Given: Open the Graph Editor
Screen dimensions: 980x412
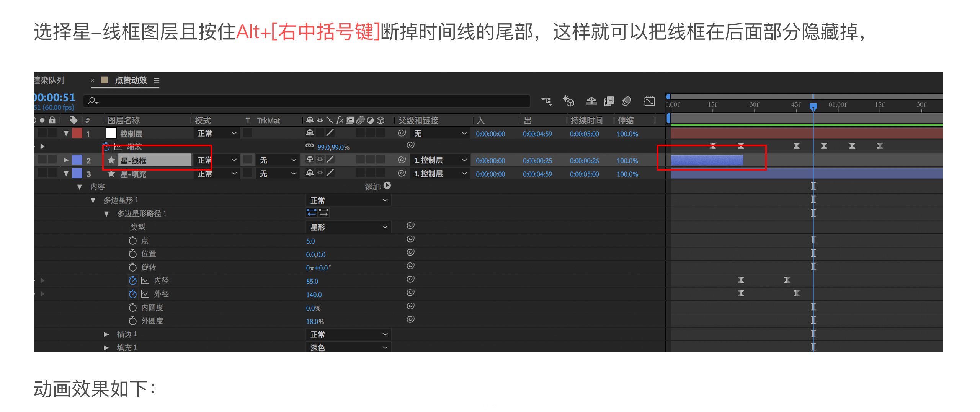Looking at the screenshot, I should [649, 101].
